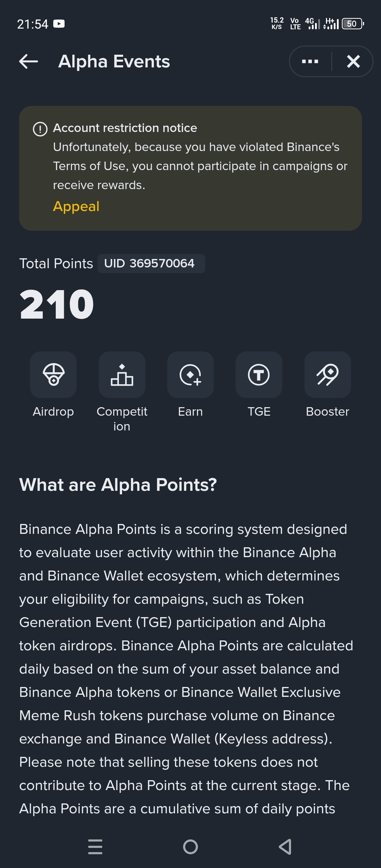Open the three-dot more options menu
Image resolution: width=381 pixels, height=868 pixels.
tap(310, 61)
